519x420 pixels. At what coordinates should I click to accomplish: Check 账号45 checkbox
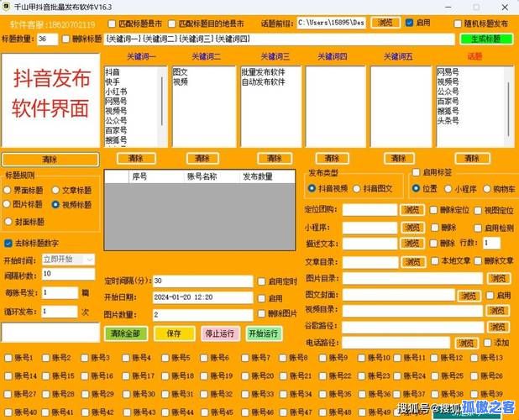(204, 412)
